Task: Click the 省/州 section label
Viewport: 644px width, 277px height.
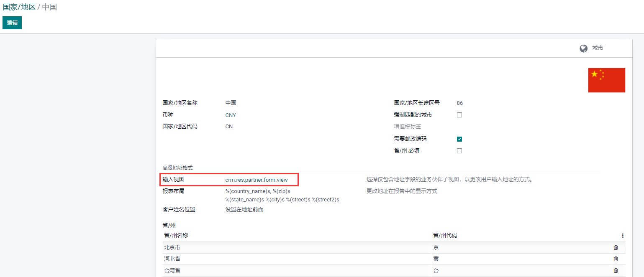Action: [169, 226]
